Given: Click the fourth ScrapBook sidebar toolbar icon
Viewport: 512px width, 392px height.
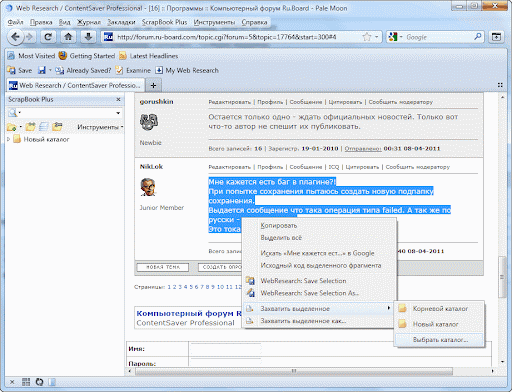Looking at the screenshot, I should (x=57, y=127).
